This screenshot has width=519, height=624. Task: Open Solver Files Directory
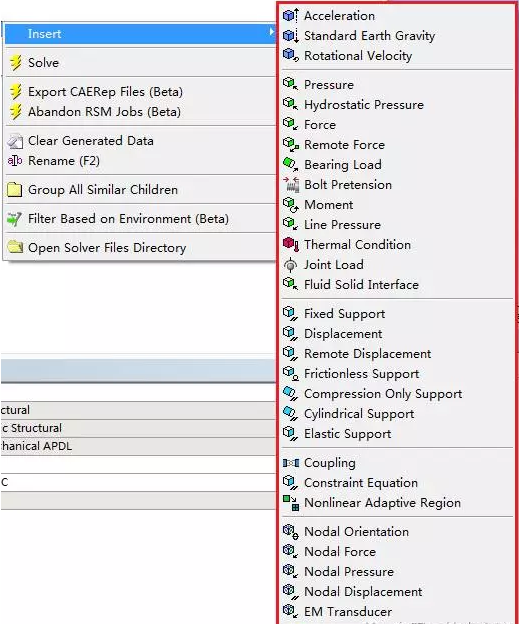click(107, 248)
